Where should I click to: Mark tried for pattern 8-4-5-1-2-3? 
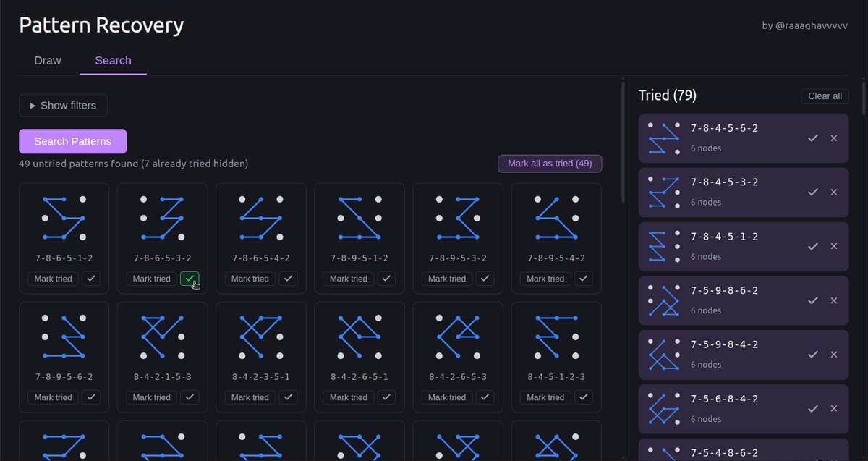545,397
